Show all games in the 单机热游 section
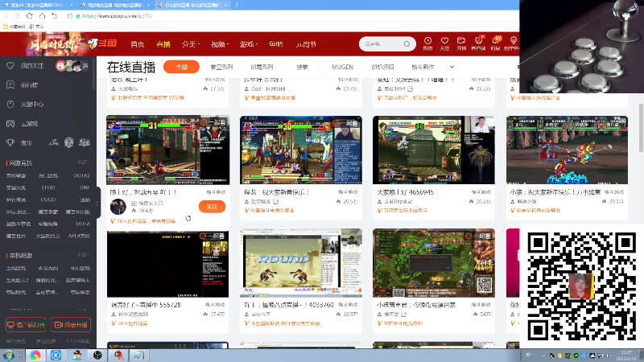Image resolution: width=644 pixels, height=362 pixels. (83, 255)
